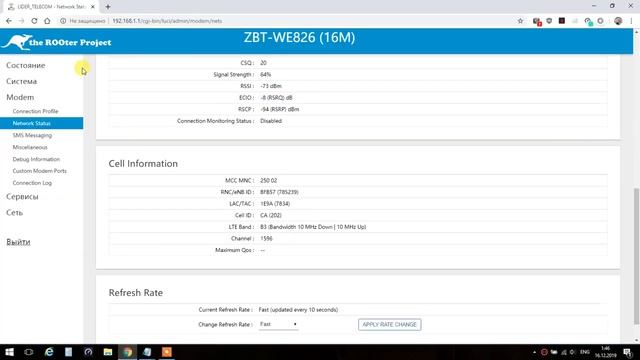
Task: Open the Windows Start menu
Action: click(9, 352)
